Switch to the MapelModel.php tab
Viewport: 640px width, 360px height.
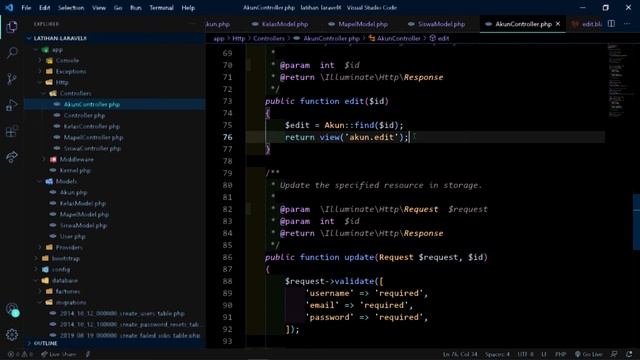(x=358, y=24)
